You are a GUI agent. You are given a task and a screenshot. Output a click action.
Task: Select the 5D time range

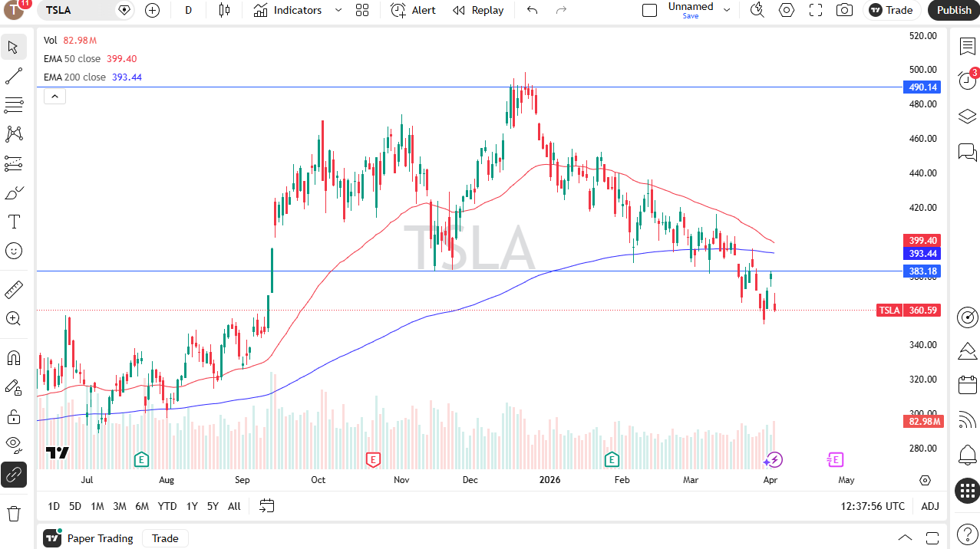coord(75,506)
